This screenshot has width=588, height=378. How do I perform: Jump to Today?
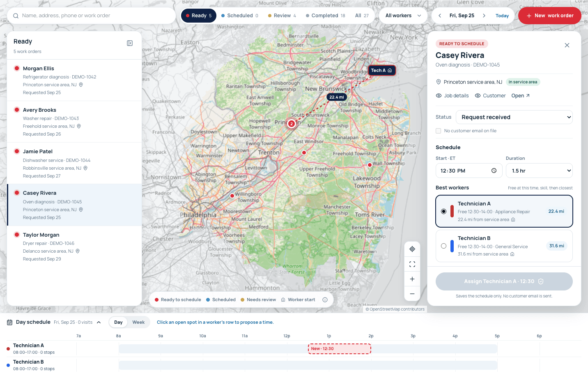coord(502,16)
